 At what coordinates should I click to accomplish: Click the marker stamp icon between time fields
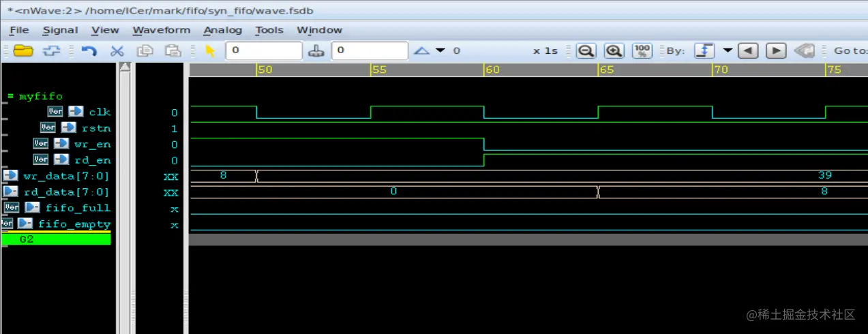(316, 50)
